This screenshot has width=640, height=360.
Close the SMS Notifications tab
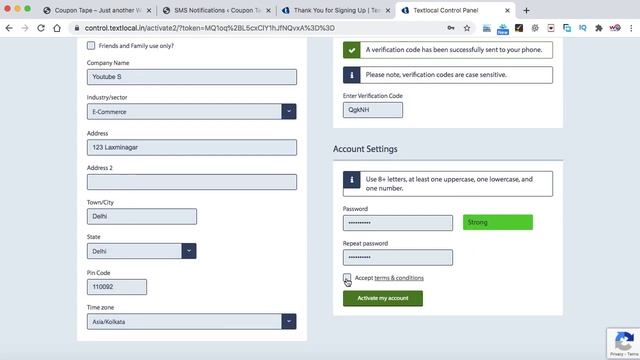268,11
